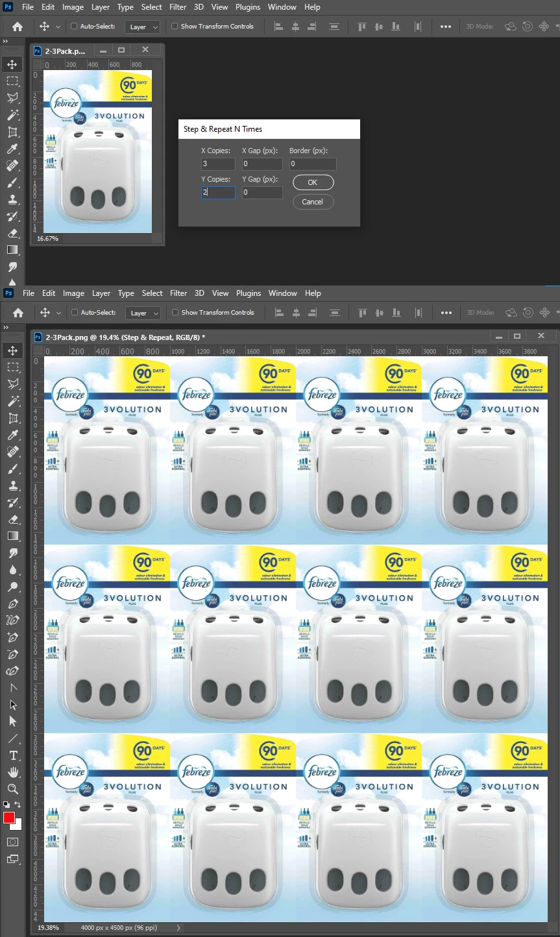The height and width of the screenshot is (937, 560).
Task: Select the Dodge tool icon
Action: 12,587
